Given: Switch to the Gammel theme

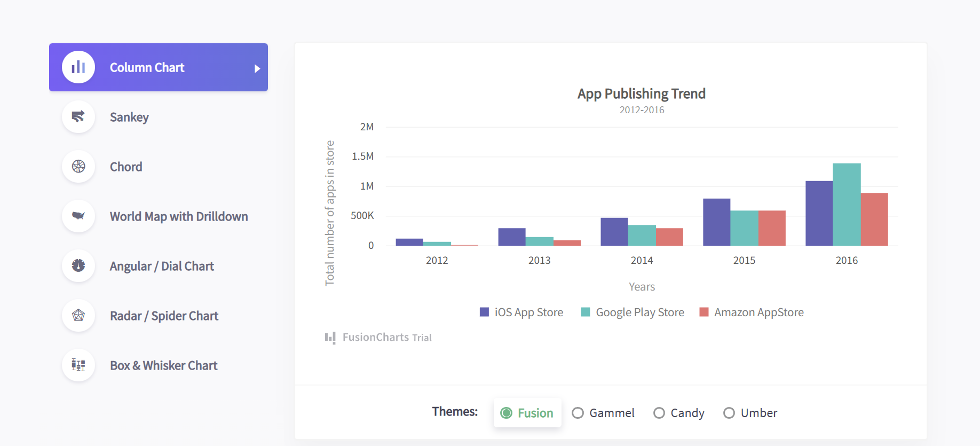Looking at the screenshot, I should point(578,413).
